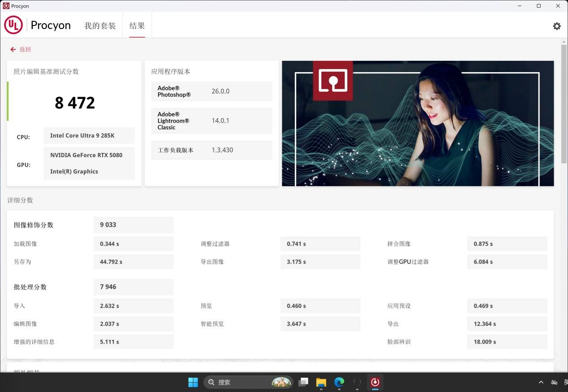
Task: Launch File Explorer from the taskbar
Action: [321, 382]
